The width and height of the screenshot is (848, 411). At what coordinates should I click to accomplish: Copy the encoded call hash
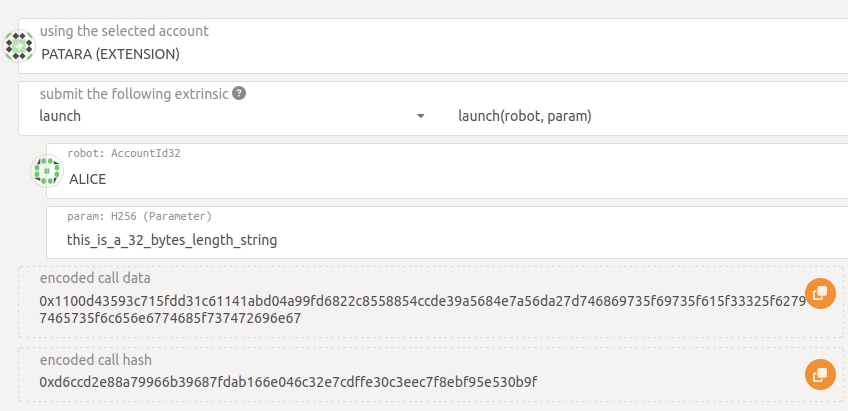[x=819, y=374]
